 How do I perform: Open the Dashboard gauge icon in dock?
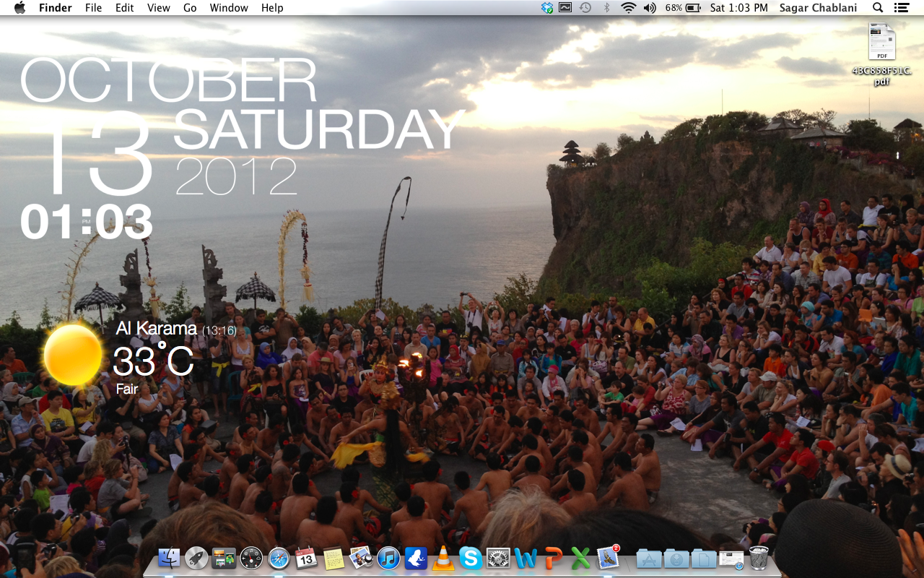coord(251,558)
